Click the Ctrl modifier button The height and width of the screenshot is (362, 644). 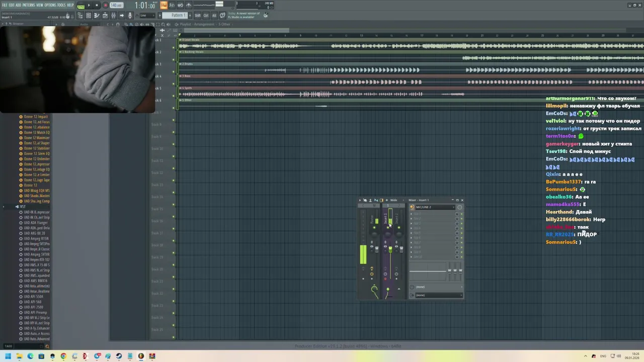(206, 16)
